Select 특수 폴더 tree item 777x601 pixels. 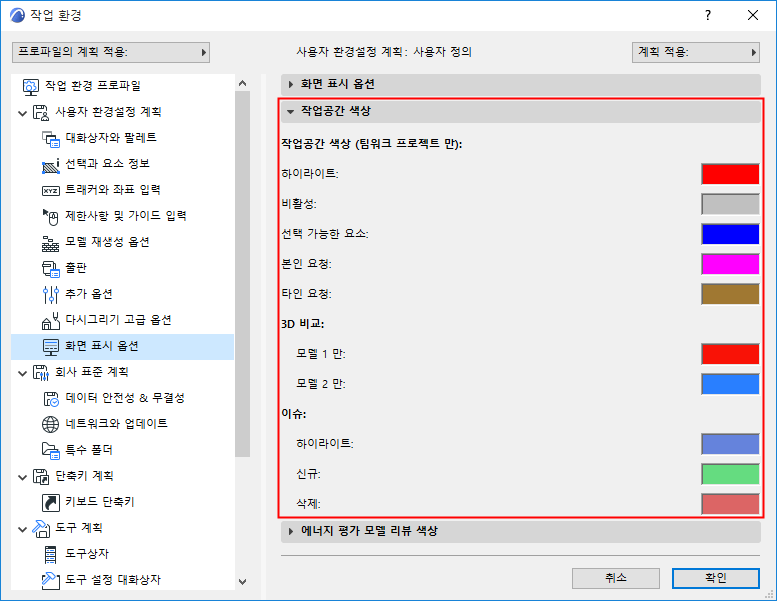[x=89, y=450]
